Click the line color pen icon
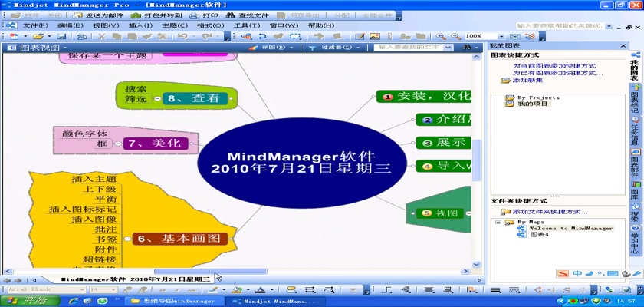 pyautogui.click(x=212, y=290)
